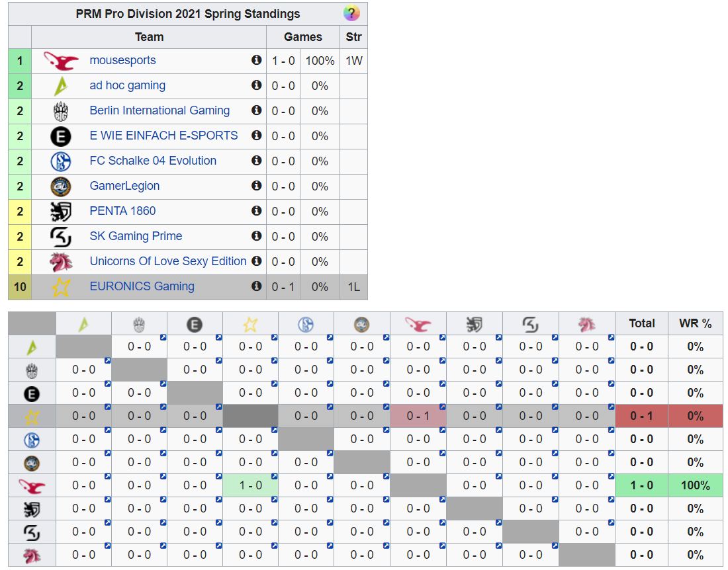The image size is (728, 570).
Task: Open the mousesports team link
Action: (122, 60)
